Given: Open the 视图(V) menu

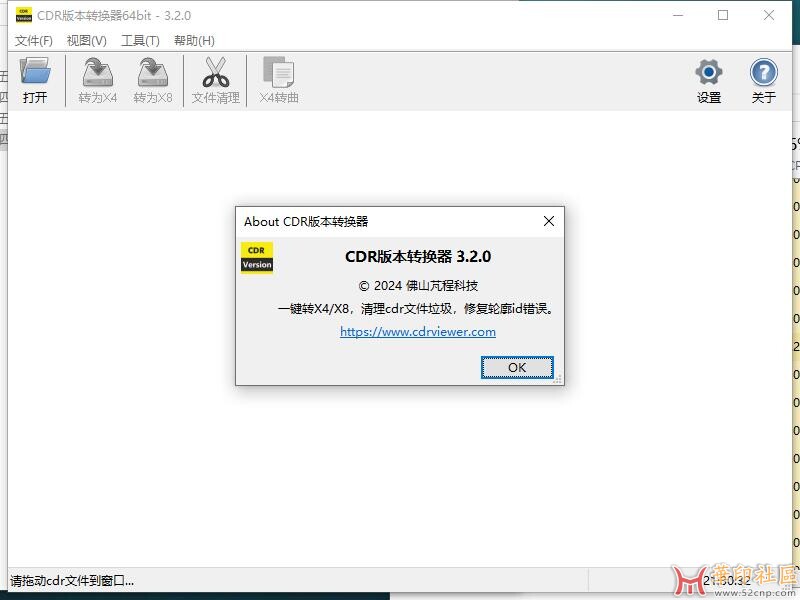Looking at the screenshot, I should tap(87, 40).
